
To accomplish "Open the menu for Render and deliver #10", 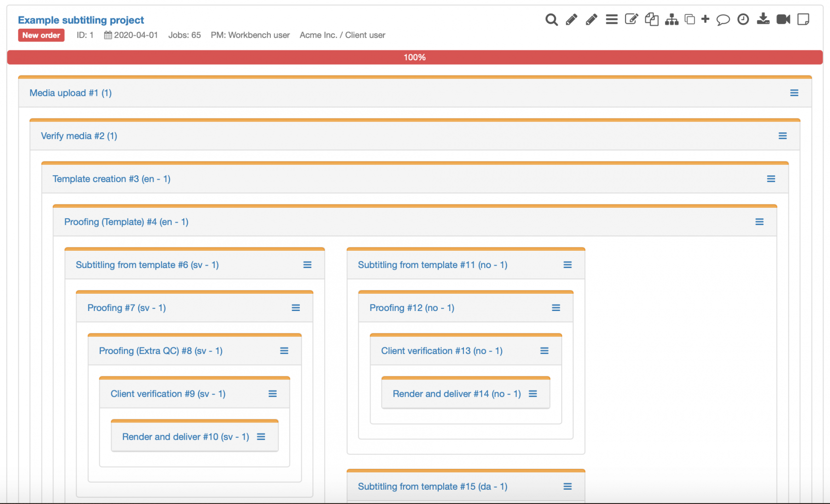I will 261,436.
